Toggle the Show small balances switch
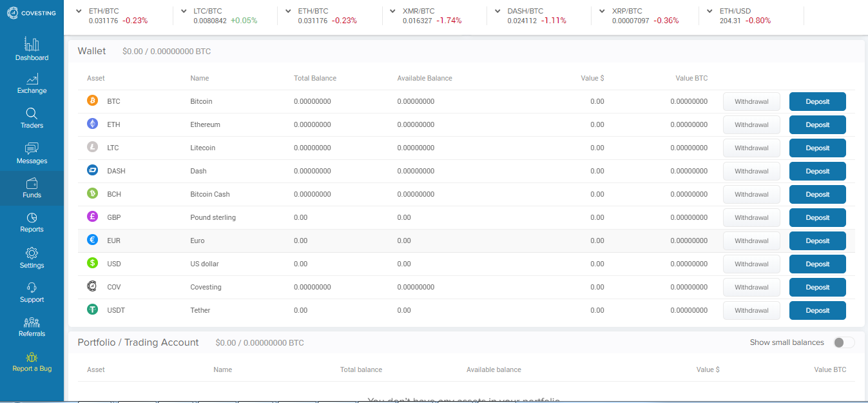The image size is (868, 403). click(x=844, y=342)
